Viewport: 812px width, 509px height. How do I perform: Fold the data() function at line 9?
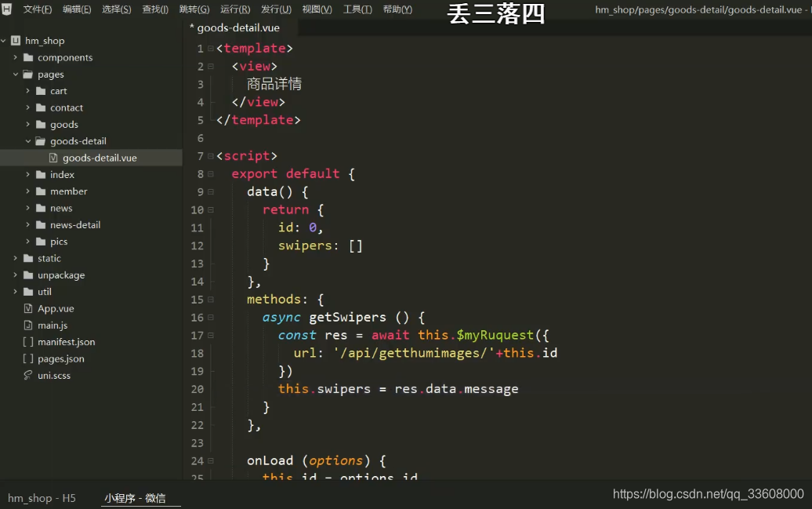click(211, 192)
